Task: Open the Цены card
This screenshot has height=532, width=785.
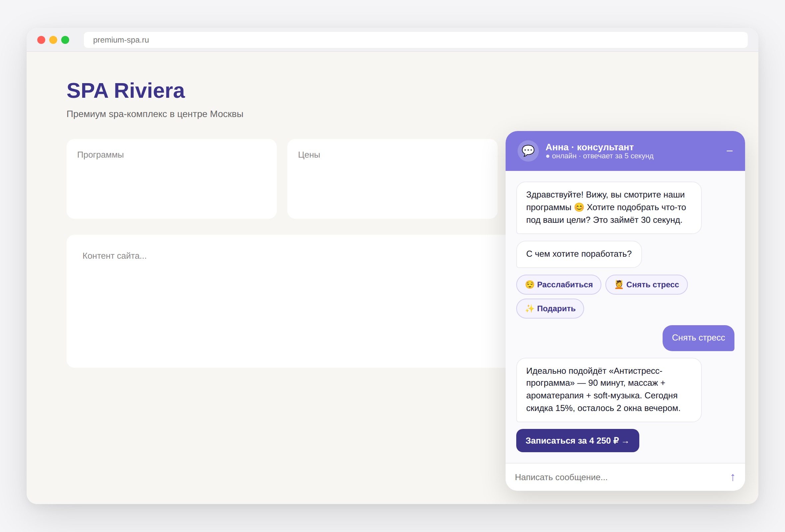Action: click(392, 179)
